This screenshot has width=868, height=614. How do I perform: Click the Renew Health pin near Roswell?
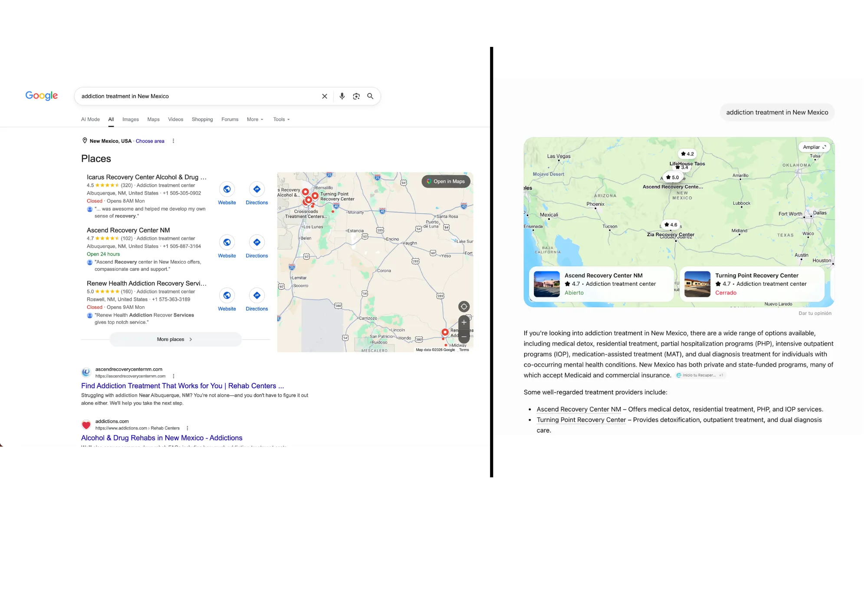tap(445, 332)
